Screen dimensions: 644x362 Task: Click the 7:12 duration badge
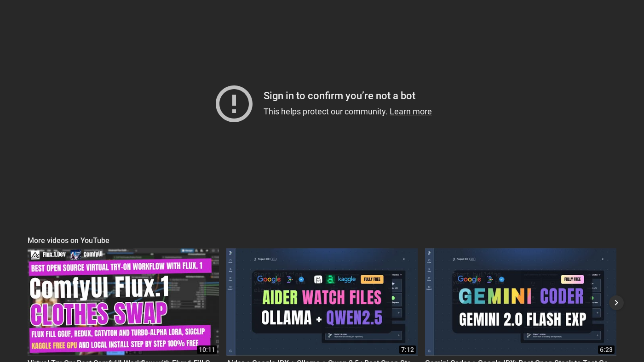[x=408, y=350]
